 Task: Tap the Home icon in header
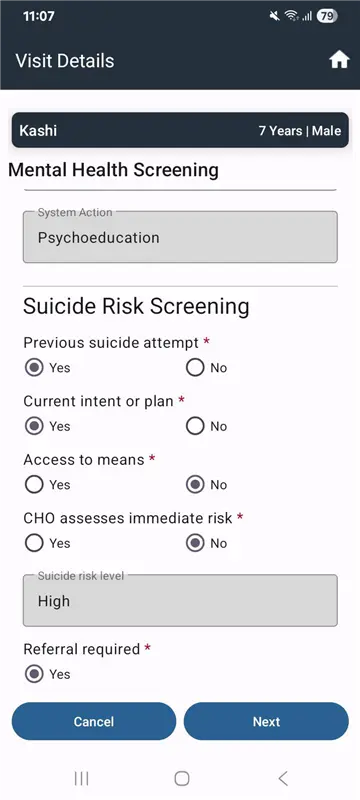click(x=339, y=60)
